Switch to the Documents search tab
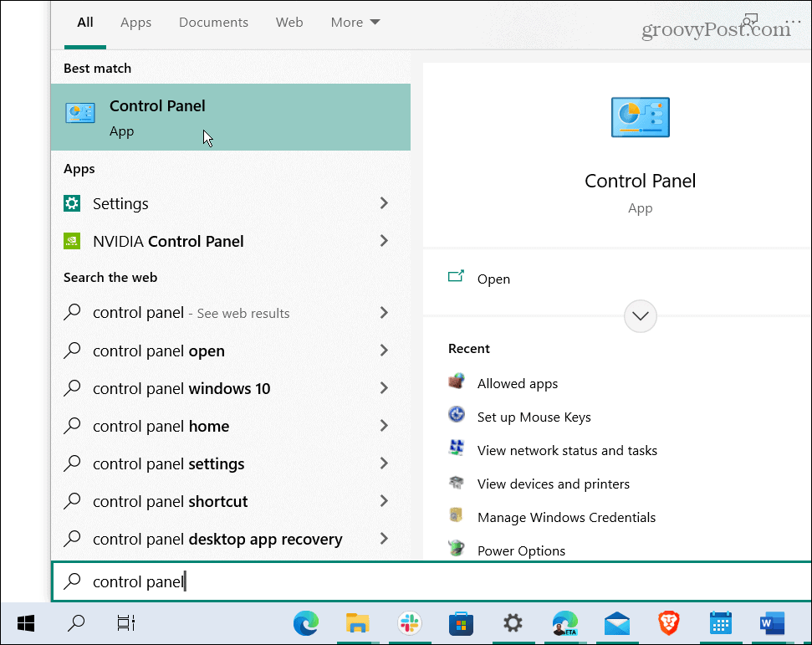The height and width of the screenshot is (645, 812). click(213, 22)
